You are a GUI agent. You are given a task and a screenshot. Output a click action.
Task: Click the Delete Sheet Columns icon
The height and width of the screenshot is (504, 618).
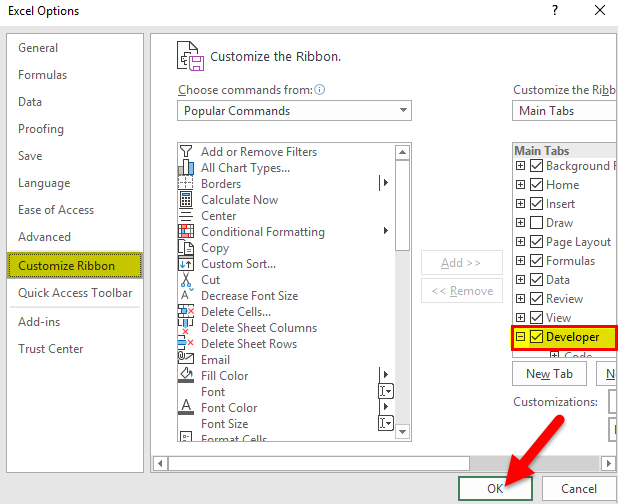pyautogui.click(x=186, y=327)
